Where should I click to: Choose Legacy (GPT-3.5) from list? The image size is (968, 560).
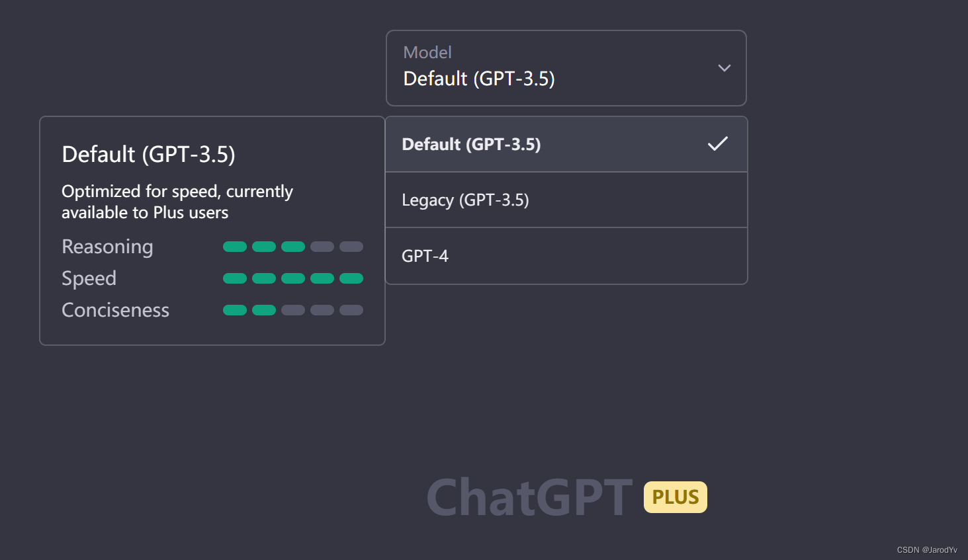pyautogui.click(x=465, y=200)
